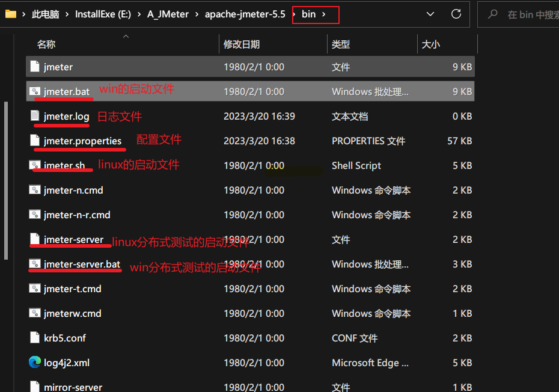559x392 pixels.
Task: Refresh the bin folder view
Action: [456, 14]
